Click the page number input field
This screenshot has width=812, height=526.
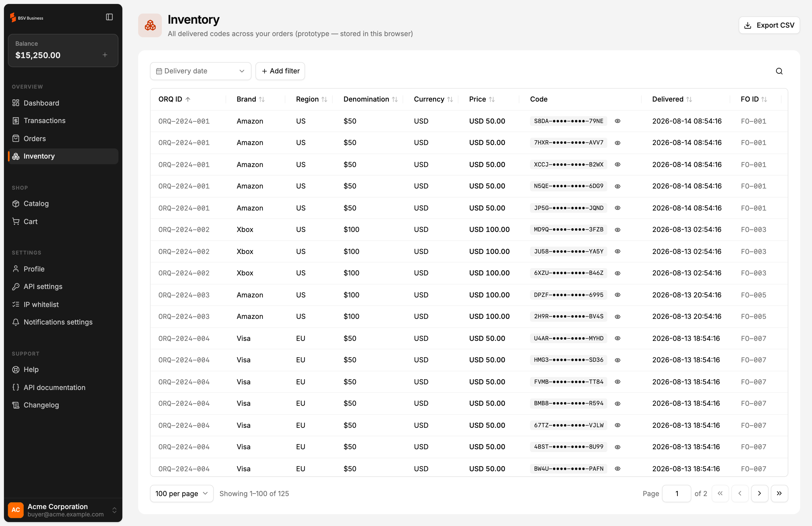(677, 494)
